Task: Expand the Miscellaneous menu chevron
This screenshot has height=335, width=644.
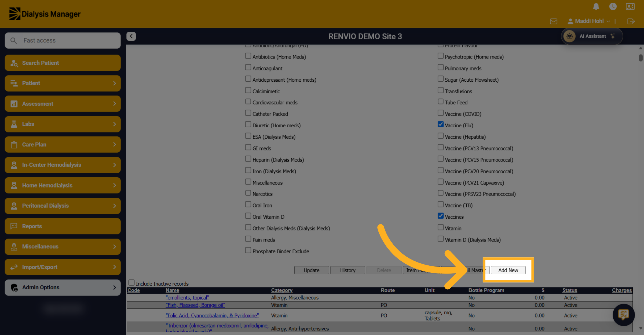Action: click(115, 247)
